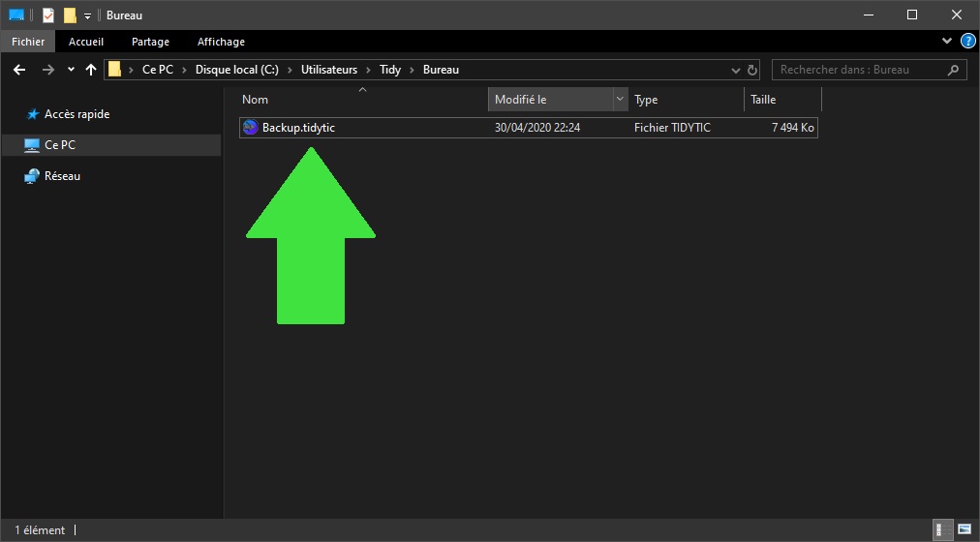This screenshot has height=542, width=980.
Task: Navigate to Utilisateurs in the breadcrumb
Action: tap(329, 70)
